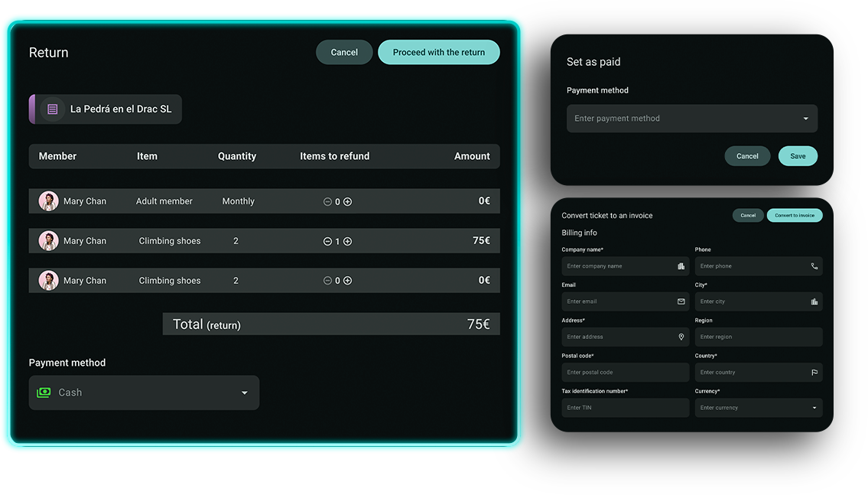
Task: Click the phone icon in the Phone field
Action: [x=814, y=265]
